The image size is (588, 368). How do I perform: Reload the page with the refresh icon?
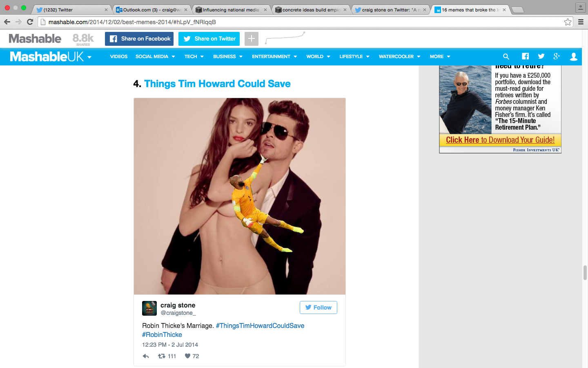click(30, 22)
